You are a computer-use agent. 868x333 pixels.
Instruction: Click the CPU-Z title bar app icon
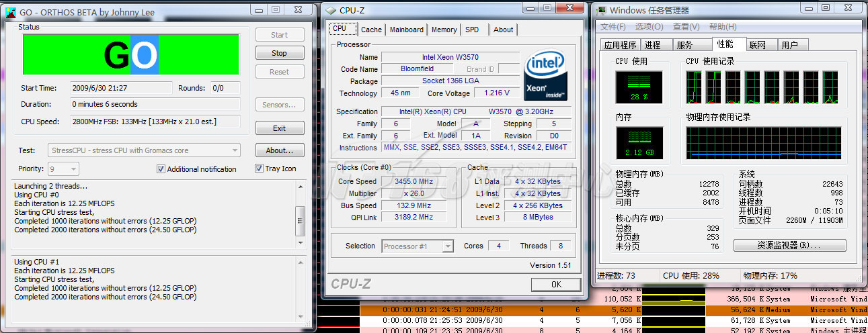click(x=329, y=10)
